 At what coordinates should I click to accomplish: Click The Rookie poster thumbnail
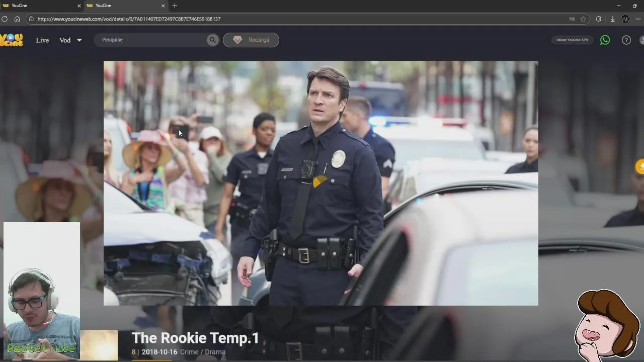pos(99,345)
